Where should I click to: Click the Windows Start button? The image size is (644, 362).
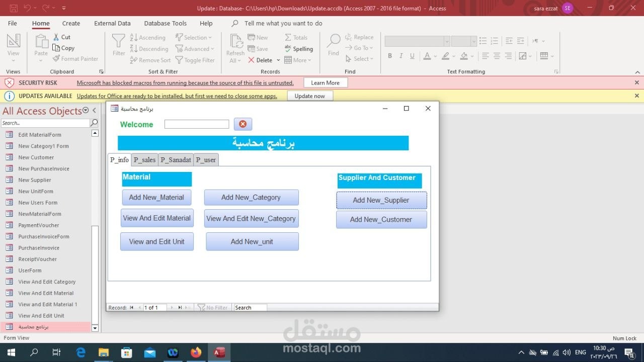click(x=11, y=352)
